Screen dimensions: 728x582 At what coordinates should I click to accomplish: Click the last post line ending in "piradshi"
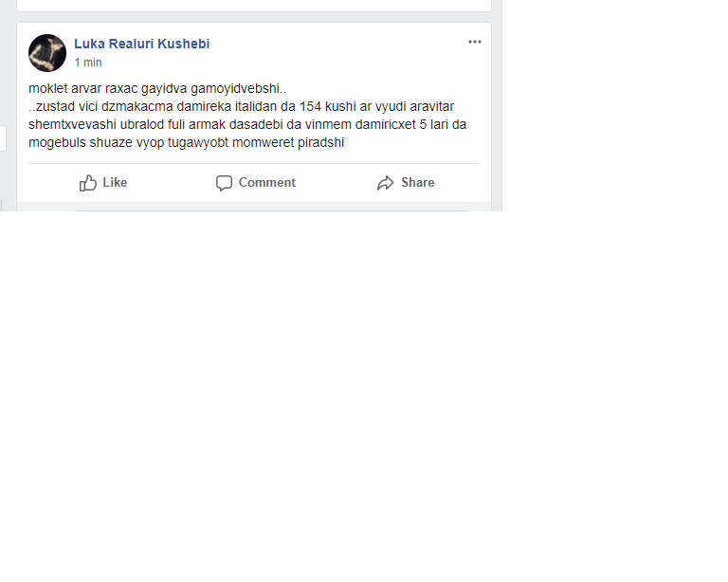[186, 142]
